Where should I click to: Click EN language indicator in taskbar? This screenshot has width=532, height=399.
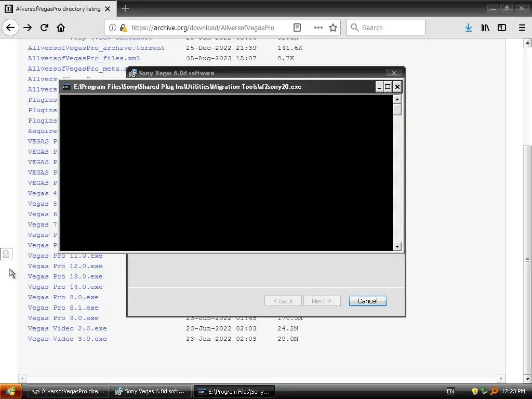pos(450,391)
